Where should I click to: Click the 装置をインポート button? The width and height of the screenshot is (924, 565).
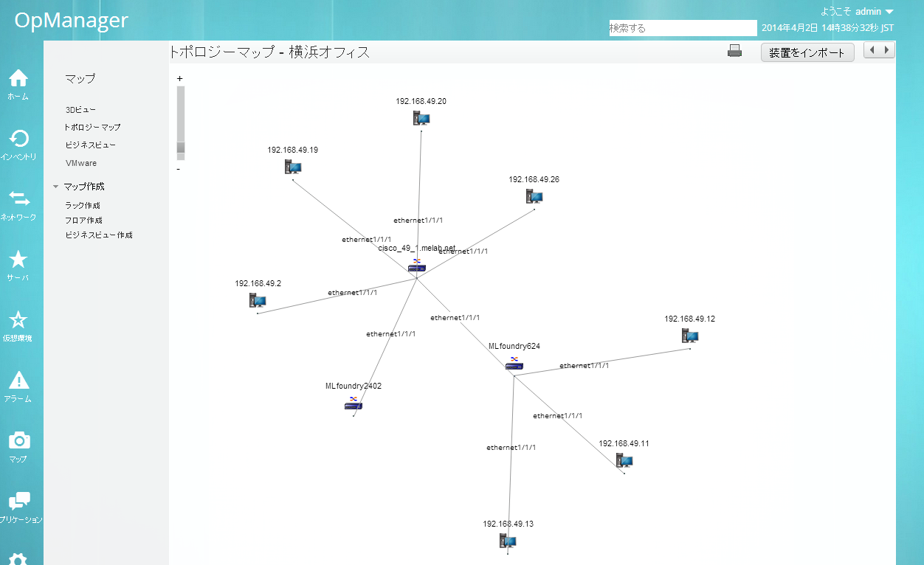click(x=807, y=52)
